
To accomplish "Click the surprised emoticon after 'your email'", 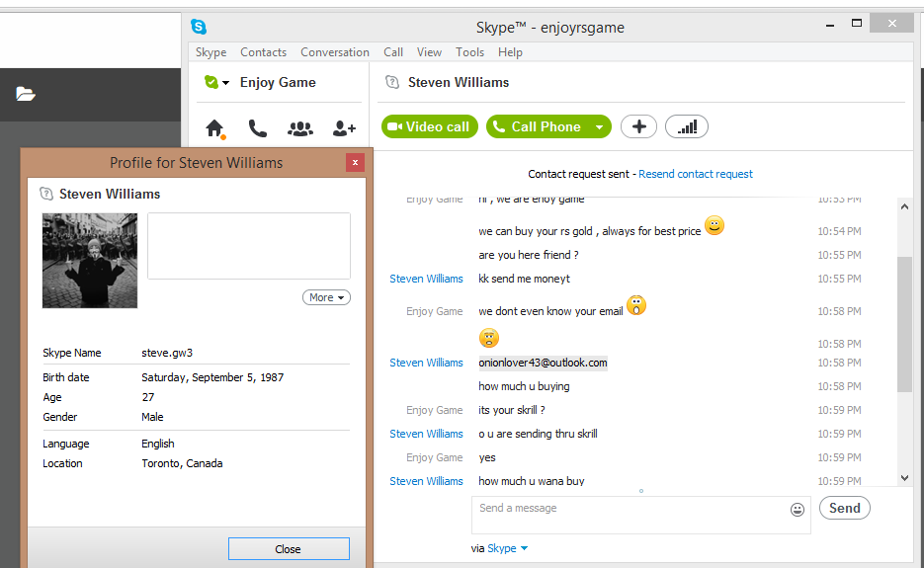I will [x=636, y=305].
